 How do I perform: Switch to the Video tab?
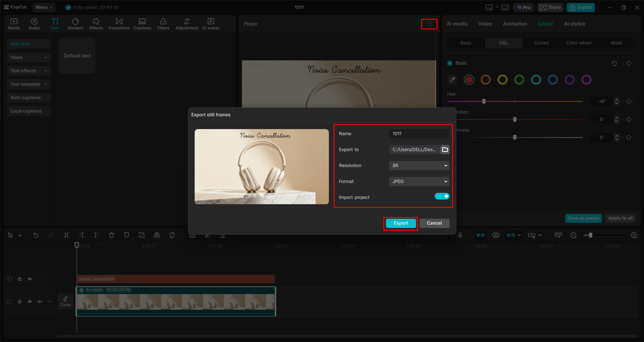tap(485, 24)
